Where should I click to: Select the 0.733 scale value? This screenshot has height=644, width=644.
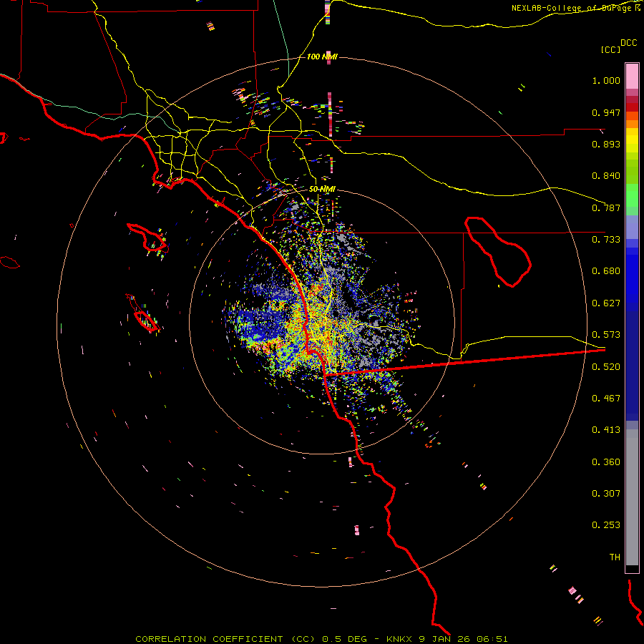[x=606, y=240]
